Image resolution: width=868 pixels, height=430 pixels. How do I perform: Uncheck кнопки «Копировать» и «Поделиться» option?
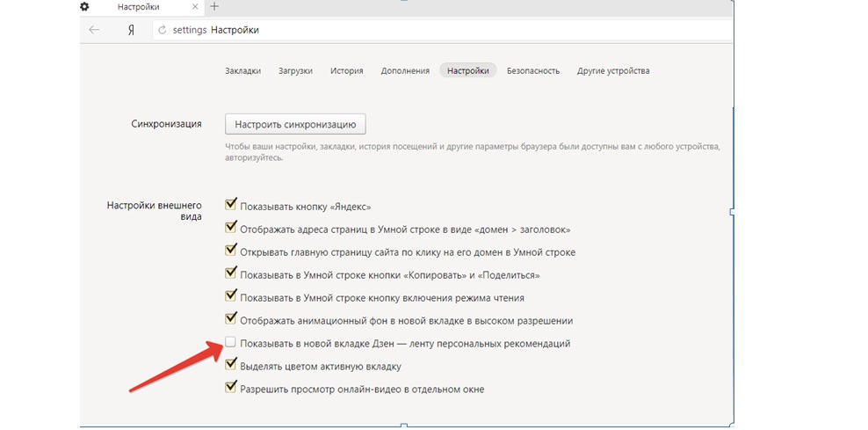231,273
